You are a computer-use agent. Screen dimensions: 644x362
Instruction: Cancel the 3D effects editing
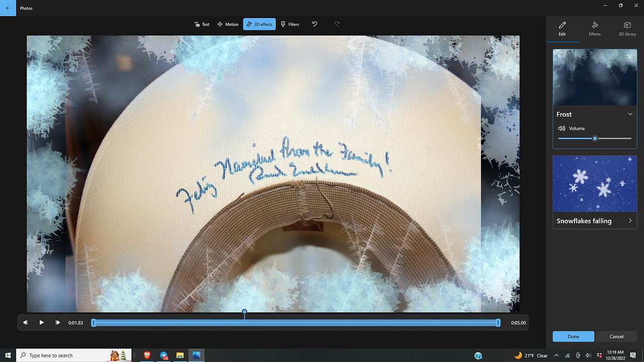pos(616,336)
